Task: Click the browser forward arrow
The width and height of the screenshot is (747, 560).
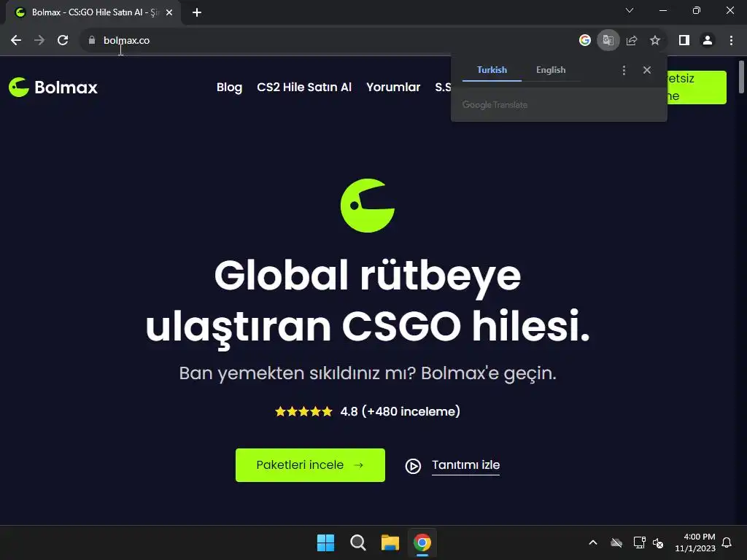Action: 39,41
